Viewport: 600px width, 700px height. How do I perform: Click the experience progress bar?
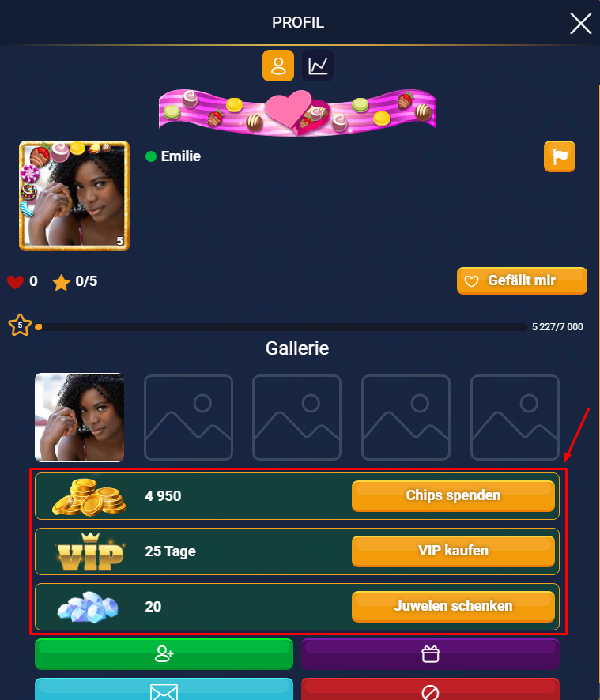pyautogui.click(x=281, y=327)
